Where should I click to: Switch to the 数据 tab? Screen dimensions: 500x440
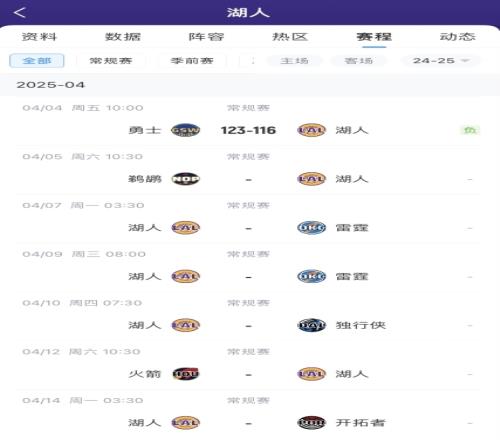pyautogui.click(x=123, y=37)
